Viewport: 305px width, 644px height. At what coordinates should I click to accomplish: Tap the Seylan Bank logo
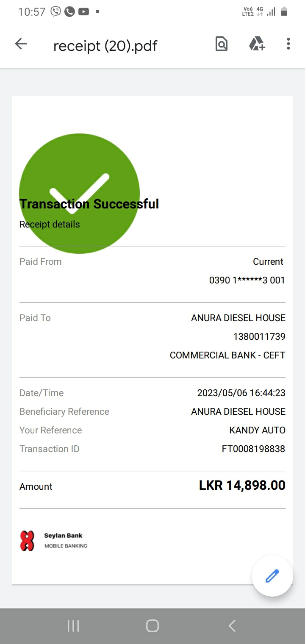coord(27,541)
